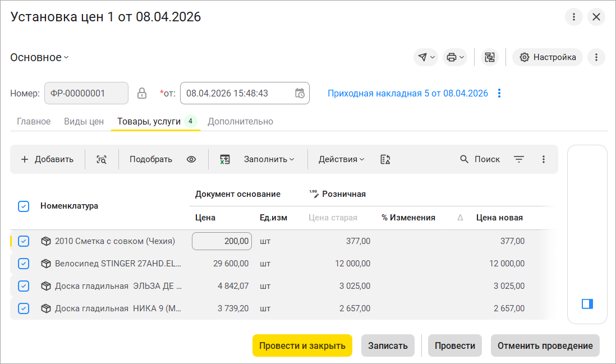Click the document structure icon near Настройка
Screen dimensions: 616x364
[x=490, y=57]
